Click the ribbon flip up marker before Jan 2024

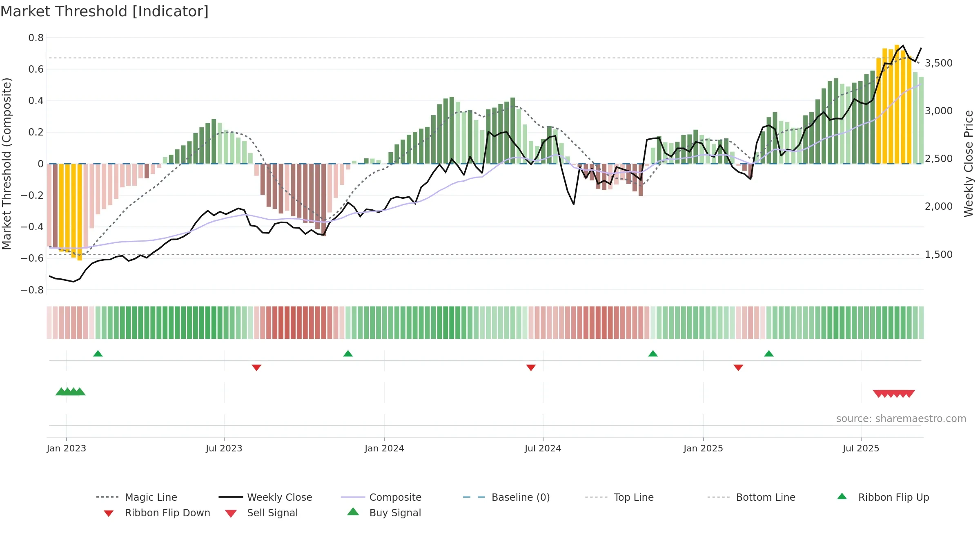(x=348, y=353)
